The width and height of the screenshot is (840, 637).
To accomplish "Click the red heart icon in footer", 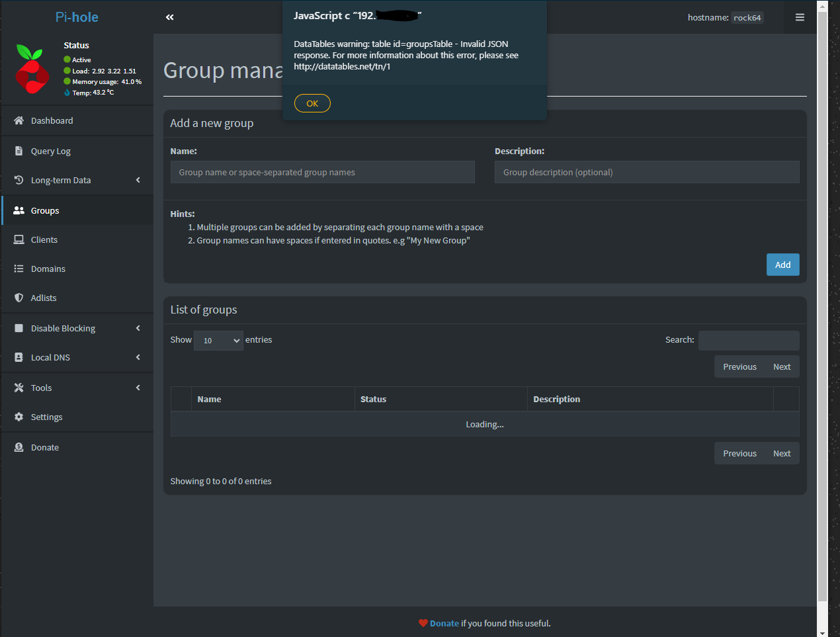I will pos(423,623).
